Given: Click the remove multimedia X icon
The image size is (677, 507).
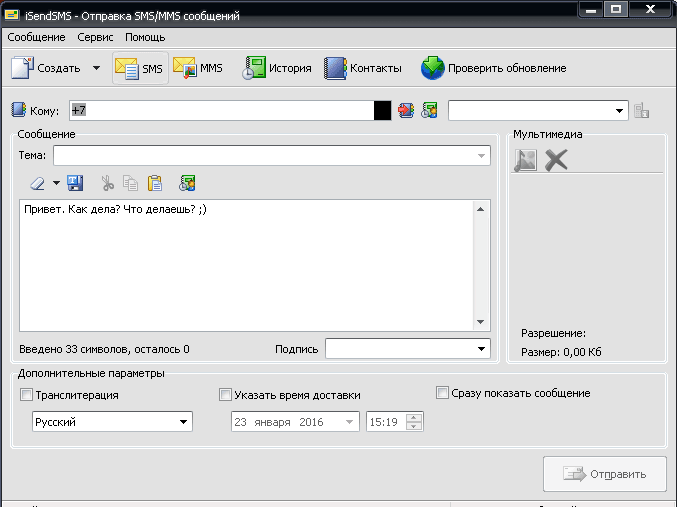Looking at the screenshot, I should click(x=556, y=160).
